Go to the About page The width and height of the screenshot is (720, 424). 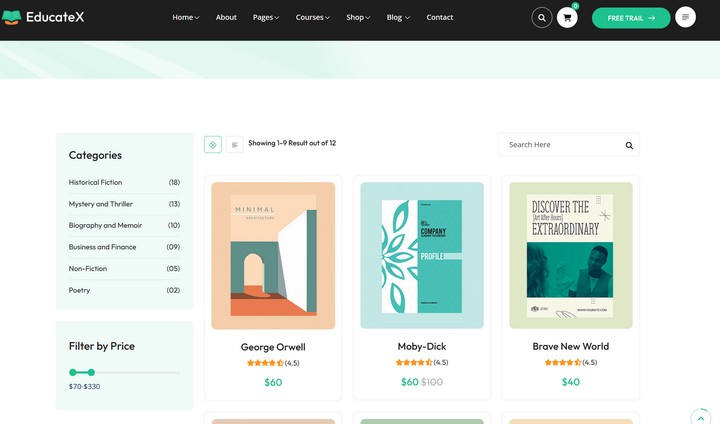click(x=226, y=17)
